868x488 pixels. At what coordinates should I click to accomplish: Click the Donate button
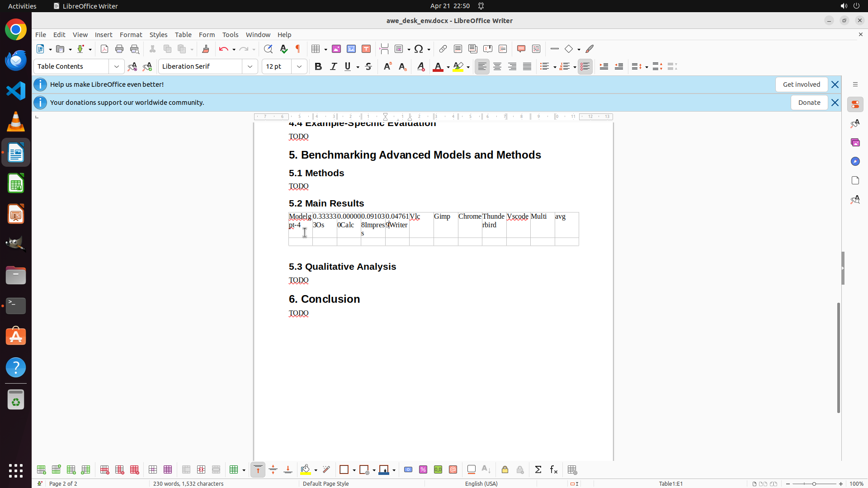point(809,103)
